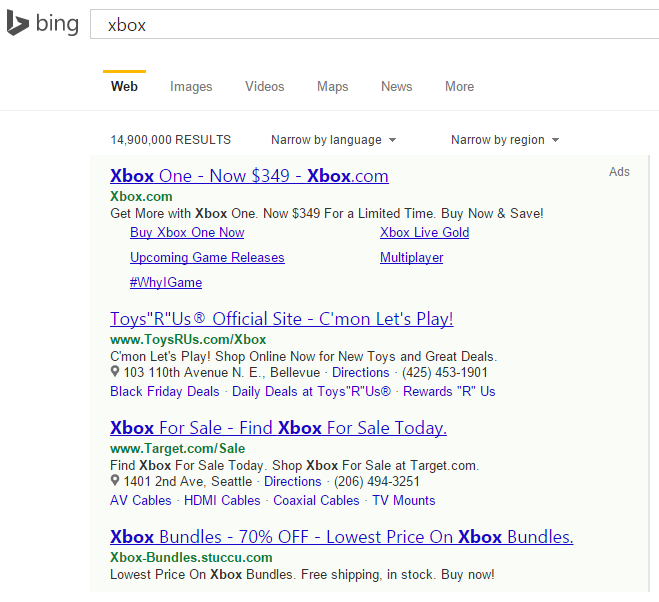The width and height of the screenshot is (659, 602).
Task: Go to the News tab
Action: [396, 87]
